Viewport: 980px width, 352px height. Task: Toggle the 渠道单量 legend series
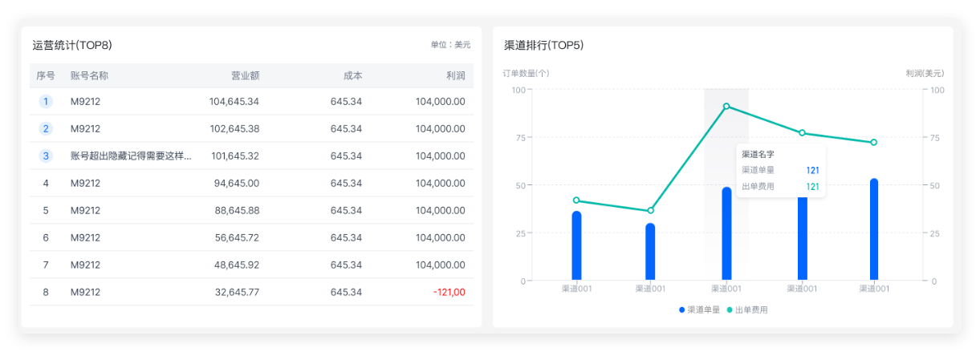pyautogui.click(x=699, y=310)
